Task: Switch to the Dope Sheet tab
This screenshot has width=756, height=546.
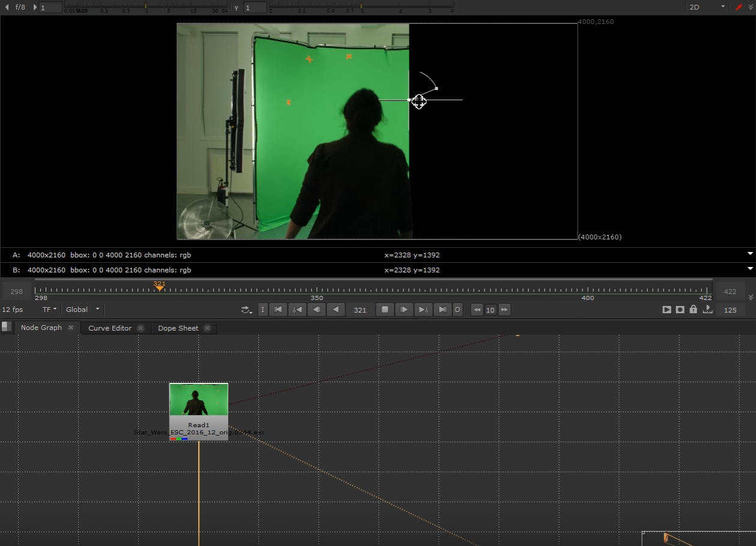Action: (x=178, y=328)
